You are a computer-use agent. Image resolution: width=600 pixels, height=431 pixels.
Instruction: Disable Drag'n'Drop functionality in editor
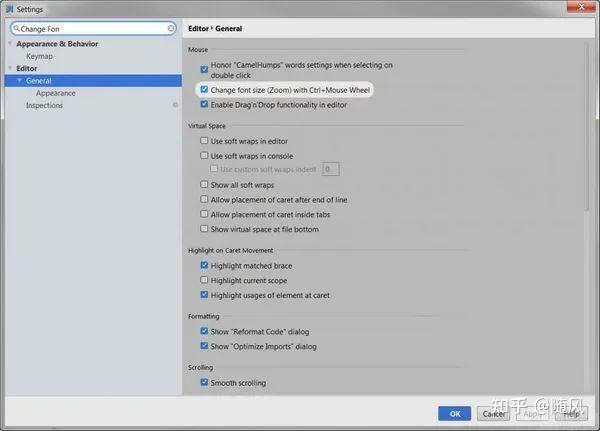click(204, 104)
